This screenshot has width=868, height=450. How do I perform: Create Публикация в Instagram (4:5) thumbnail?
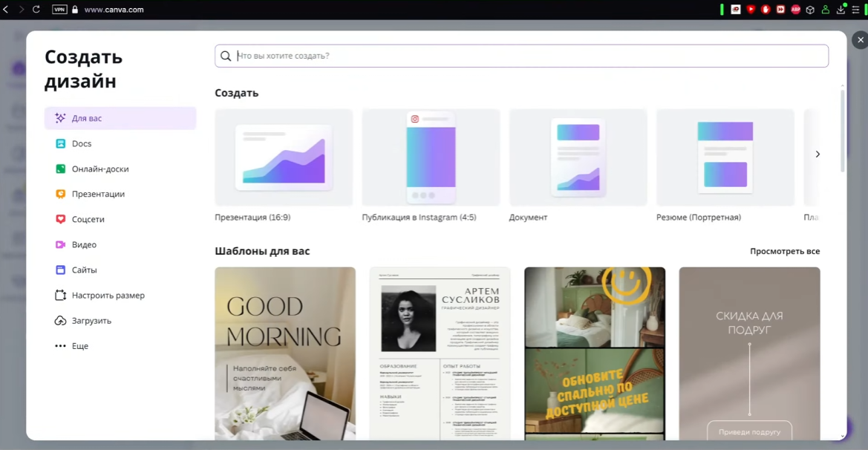coord(431,157)
